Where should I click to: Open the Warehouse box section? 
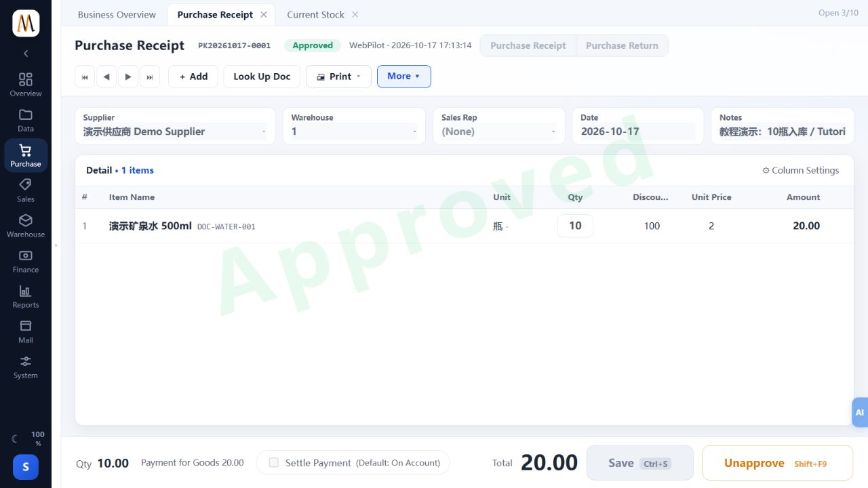(x=26, y=226)
